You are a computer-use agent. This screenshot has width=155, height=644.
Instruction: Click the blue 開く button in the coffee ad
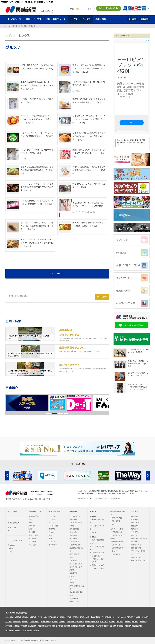(131, 123)
